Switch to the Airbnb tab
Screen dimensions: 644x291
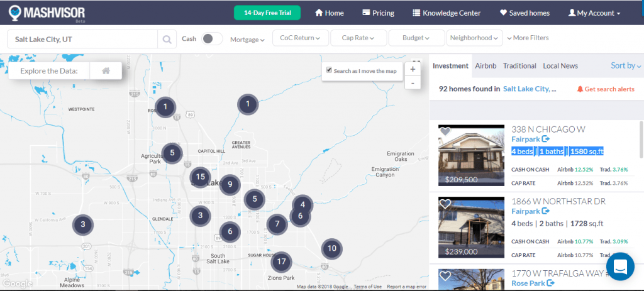[486, 66]
